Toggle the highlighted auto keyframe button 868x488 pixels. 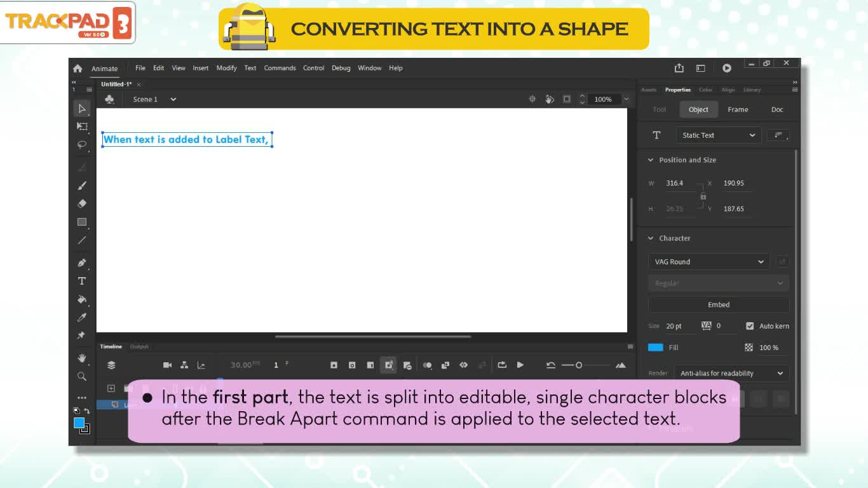pos(388,365)
